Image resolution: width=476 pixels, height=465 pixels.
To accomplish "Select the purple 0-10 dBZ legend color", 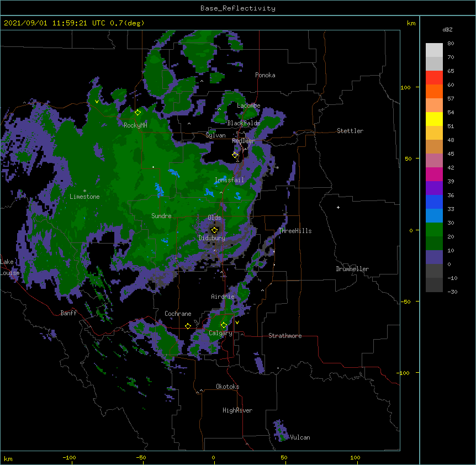I will coord(434,257).
